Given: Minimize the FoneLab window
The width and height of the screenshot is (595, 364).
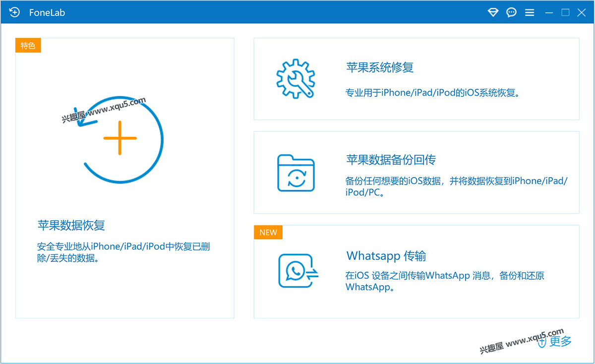Looking at the screenshot, I should (549, 12).
